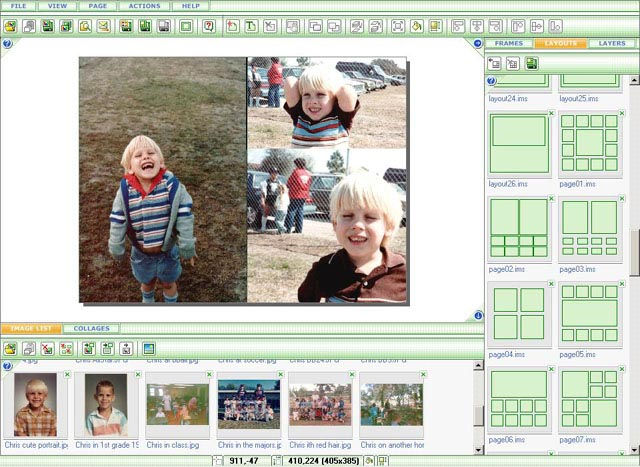The width and height of the screenshot is (640, 467).
Task: Select the 'Chris in the majors' thumbnail
Action: [x=249, y=405]
